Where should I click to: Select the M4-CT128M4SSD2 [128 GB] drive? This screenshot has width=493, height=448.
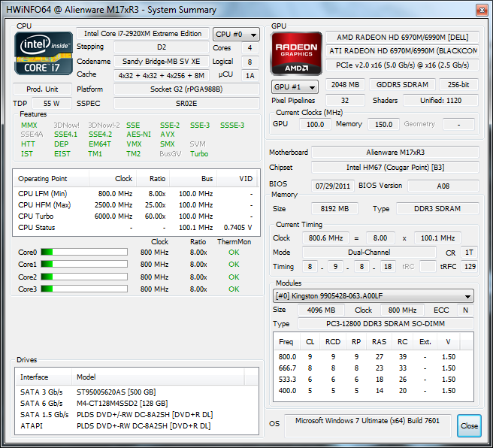point(137,404)
